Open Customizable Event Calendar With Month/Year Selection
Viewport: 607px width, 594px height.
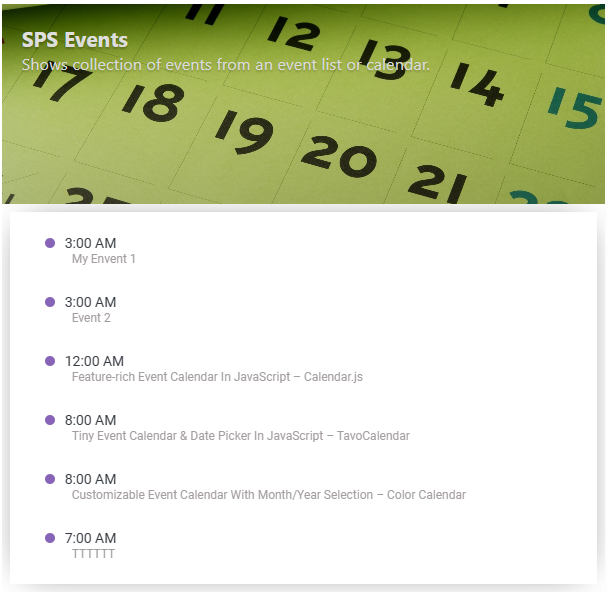pyautogui.click(x=269, y=494)
